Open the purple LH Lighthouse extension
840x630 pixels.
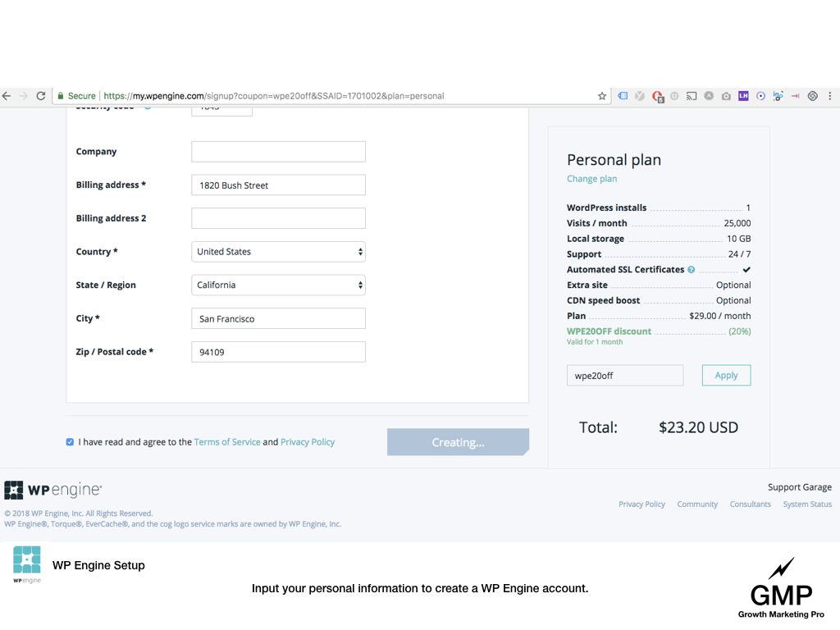(x=743, y=96)
